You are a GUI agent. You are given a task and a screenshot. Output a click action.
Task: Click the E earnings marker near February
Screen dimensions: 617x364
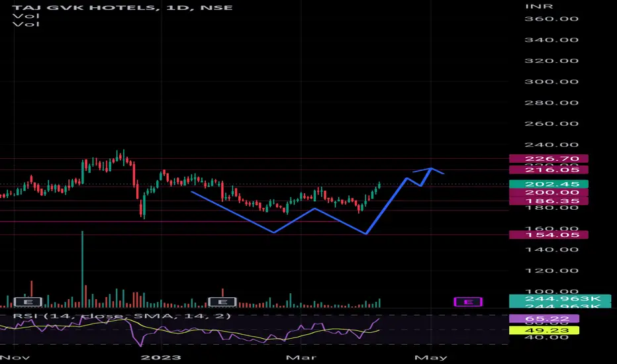click(222, 302)
